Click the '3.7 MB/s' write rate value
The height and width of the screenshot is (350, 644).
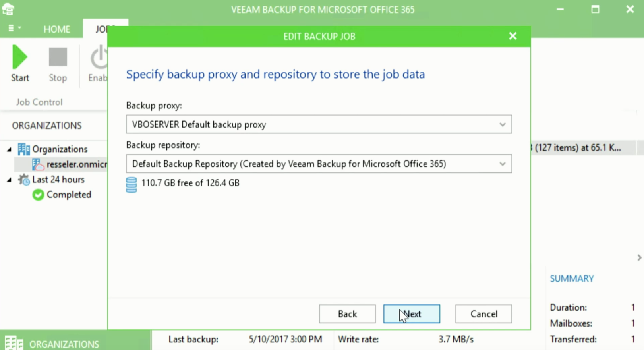(x=456, y=339)
